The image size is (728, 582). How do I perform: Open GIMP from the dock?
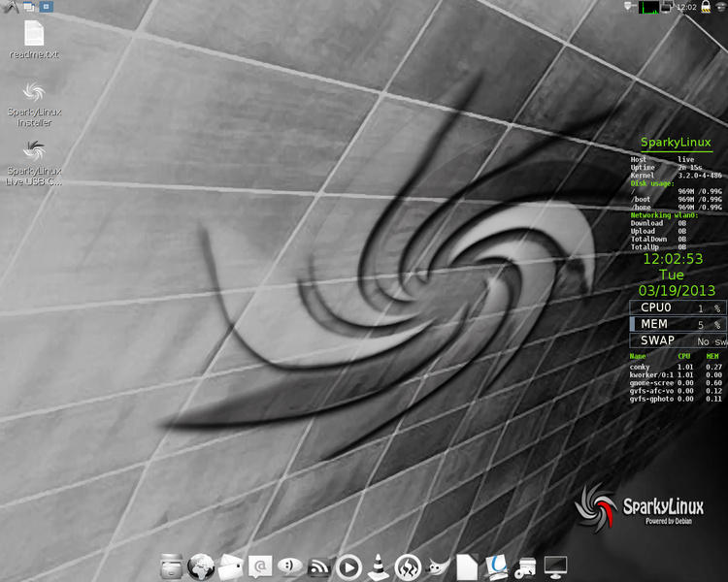(438, 566)
